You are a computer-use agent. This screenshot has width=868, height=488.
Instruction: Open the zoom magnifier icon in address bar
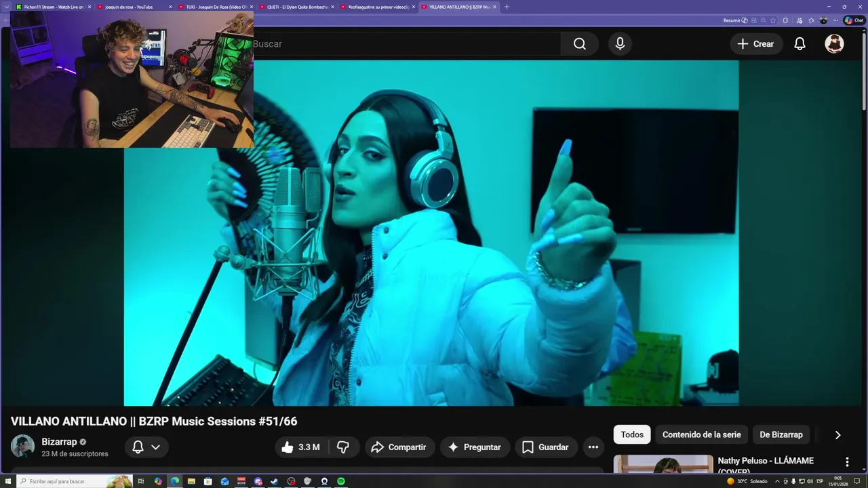pyautogui.click(x=763, y=20)
